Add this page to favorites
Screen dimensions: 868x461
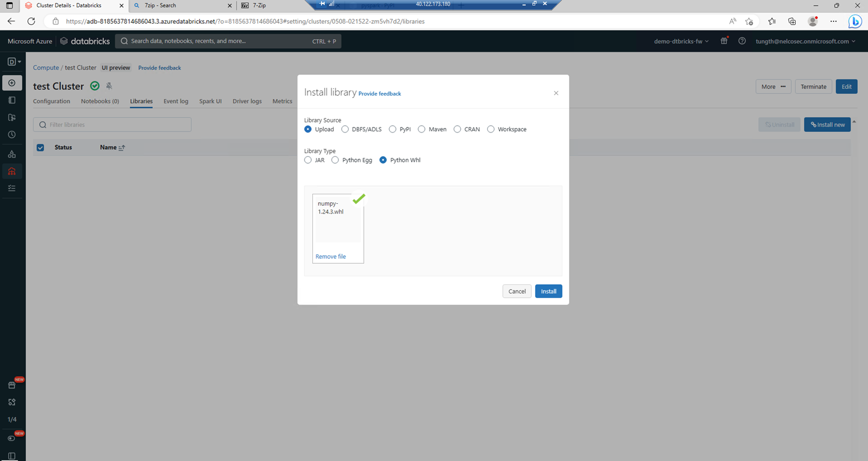[x=749, y=22]
